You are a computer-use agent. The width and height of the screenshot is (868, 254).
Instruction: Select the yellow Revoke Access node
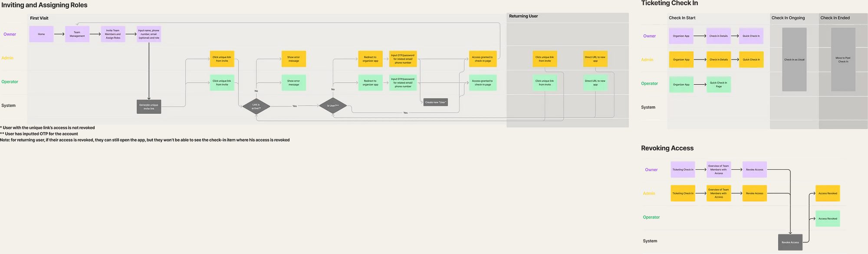pyautogui.click(x=755, y=193)
